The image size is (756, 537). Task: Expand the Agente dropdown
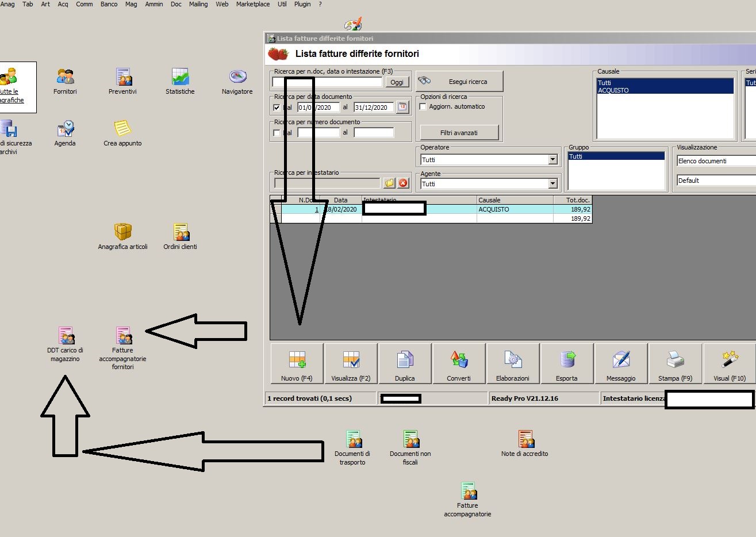click(x=553, y=183)
